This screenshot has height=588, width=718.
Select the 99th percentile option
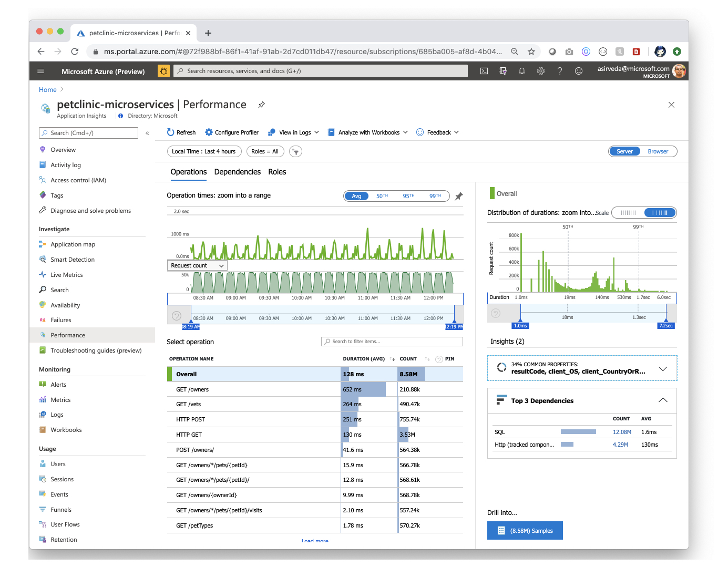pyautogui.click(x=435, y=196)
